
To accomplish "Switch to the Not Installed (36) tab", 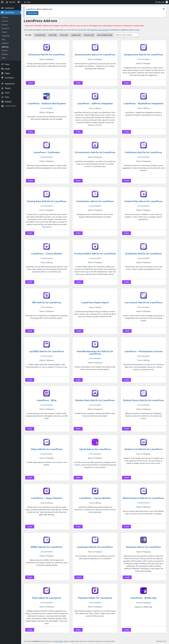I will (104, 35).
